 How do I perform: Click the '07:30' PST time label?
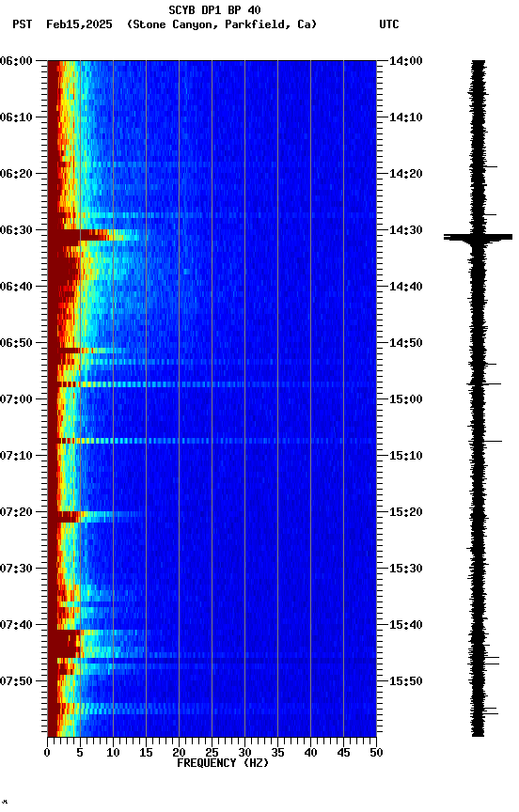[x=16, y=569]
